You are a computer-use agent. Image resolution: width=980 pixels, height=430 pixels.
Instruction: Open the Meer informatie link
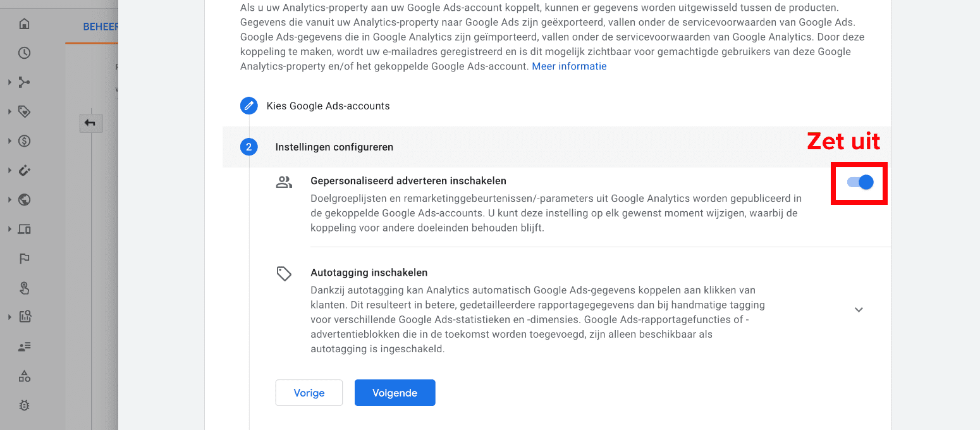pyautogui.click(x=569, y=66)
